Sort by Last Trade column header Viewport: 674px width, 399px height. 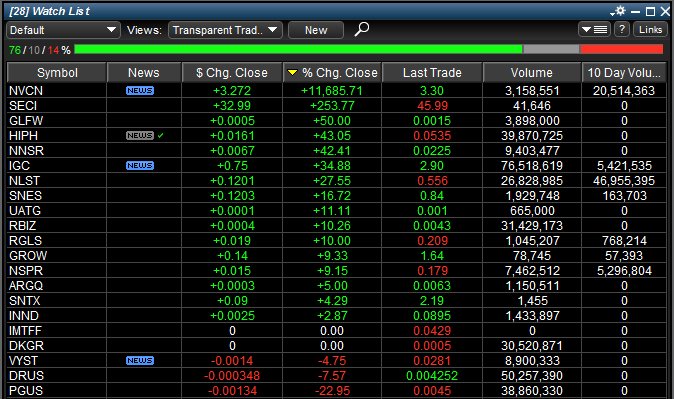432,73
